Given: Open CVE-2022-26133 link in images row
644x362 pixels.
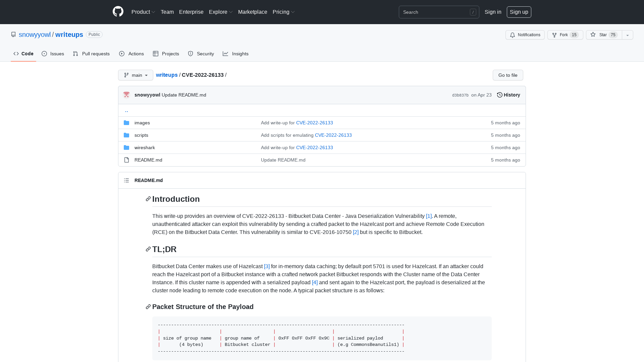Looking at the screenshot, I should point(314,123).
